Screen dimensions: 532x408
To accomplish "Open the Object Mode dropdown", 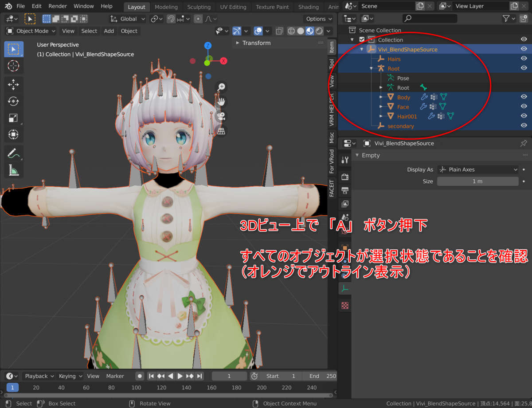I will click(31, 31).
